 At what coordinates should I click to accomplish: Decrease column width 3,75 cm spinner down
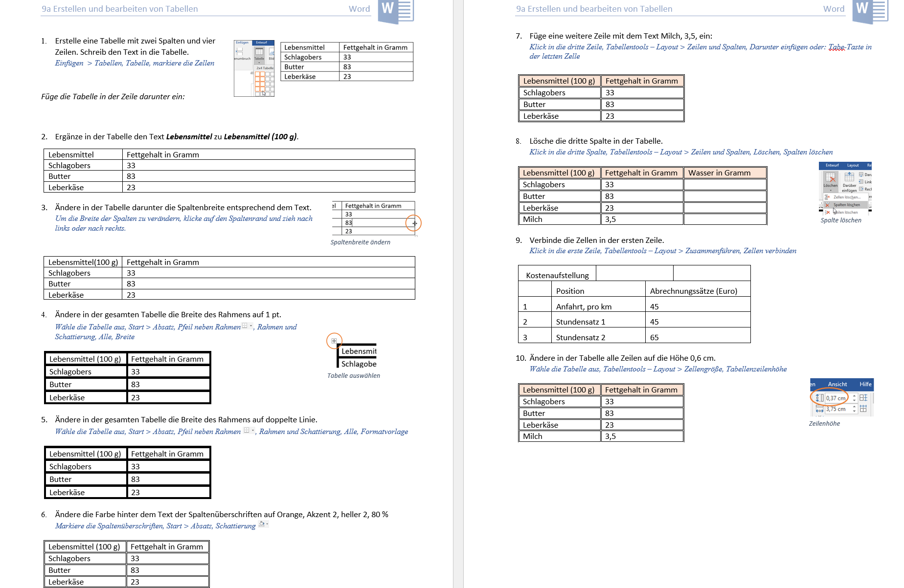[854, 411]
